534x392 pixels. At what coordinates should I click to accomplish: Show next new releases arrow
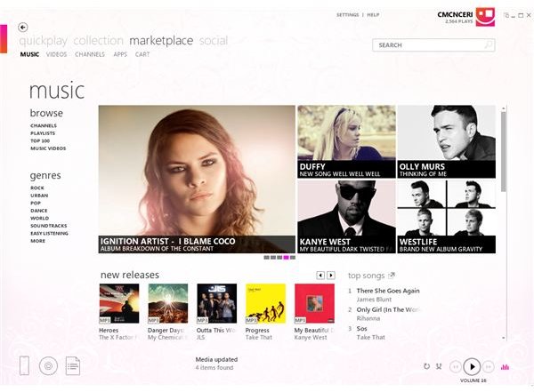(x=331, y=275)
